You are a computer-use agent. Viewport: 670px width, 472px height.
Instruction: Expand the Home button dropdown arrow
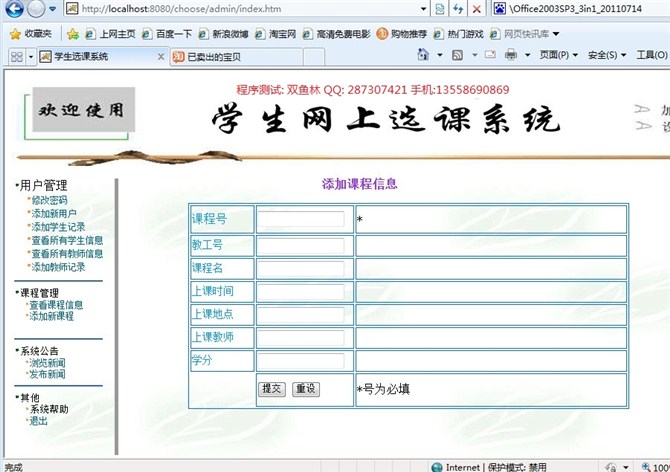[440, 55]
